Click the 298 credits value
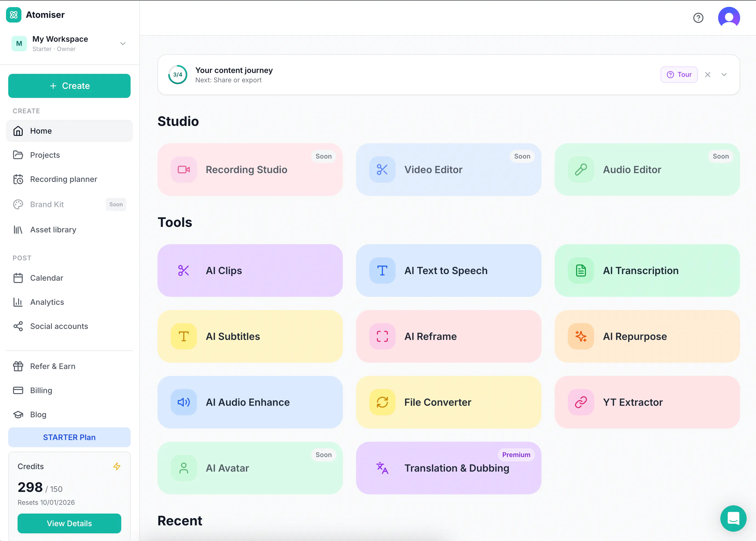Image resolution: width=756 pixels, height=541 pixels. pos(30,487)
